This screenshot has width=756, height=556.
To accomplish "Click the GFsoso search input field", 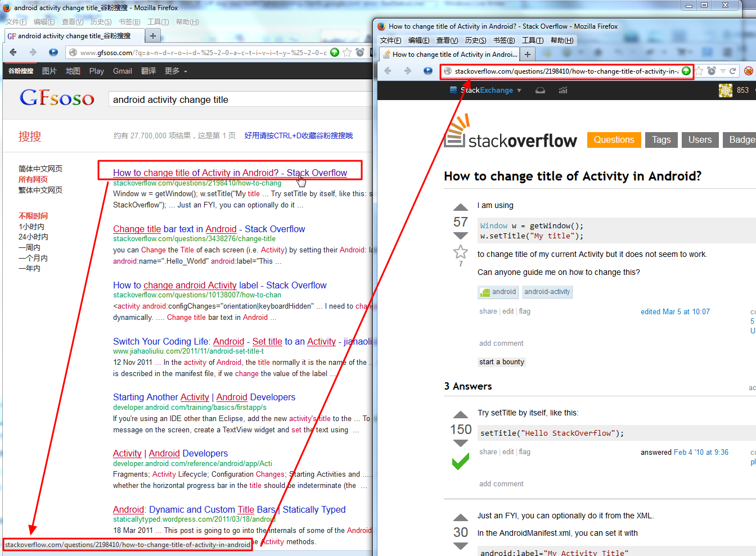I will 241,100.
